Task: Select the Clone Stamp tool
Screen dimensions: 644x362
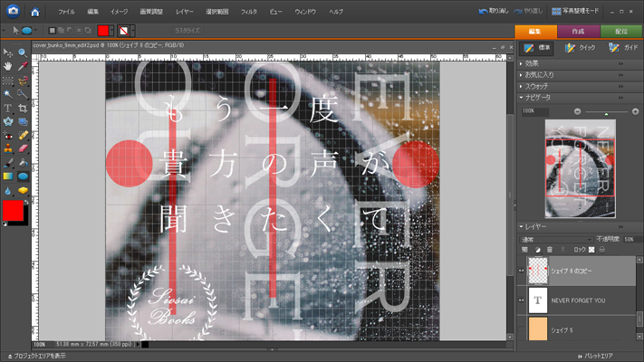Action: (x=8, y=148)
